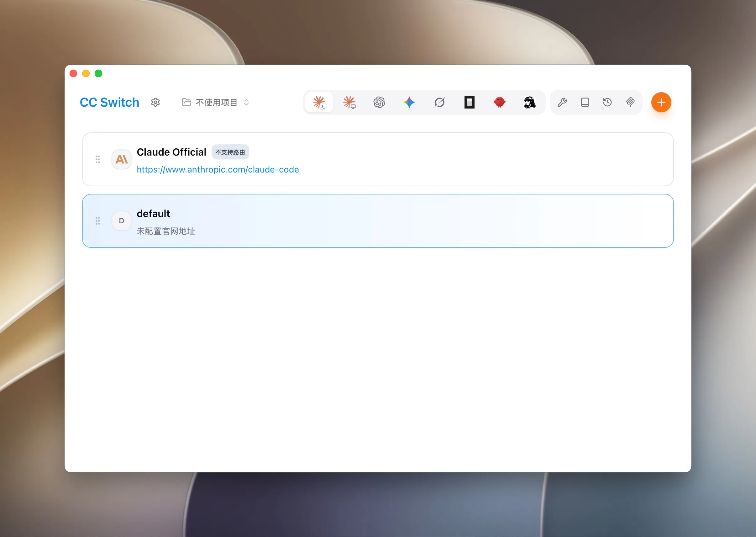This screenshot has width=756, height=537.
Task: Select the Claude Code terminal tab
Action: [319, 102]
